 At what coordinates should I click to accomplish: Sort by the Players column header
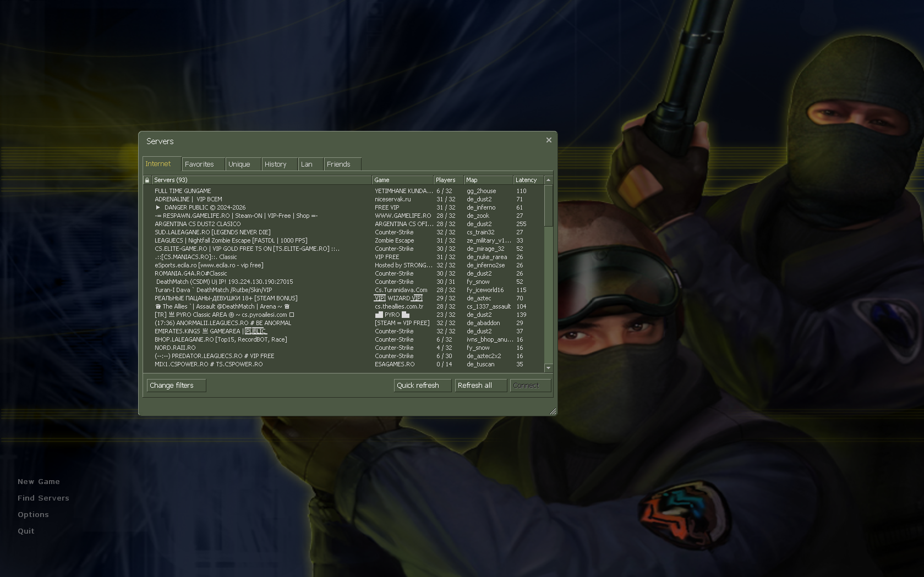pyautogui.click(x=449, y=180)
